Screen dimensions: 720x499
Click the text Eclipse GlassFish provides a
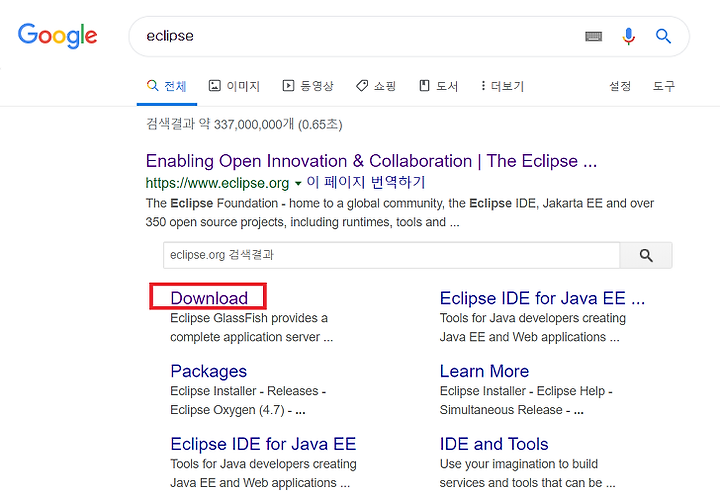(x=249, y=318)
